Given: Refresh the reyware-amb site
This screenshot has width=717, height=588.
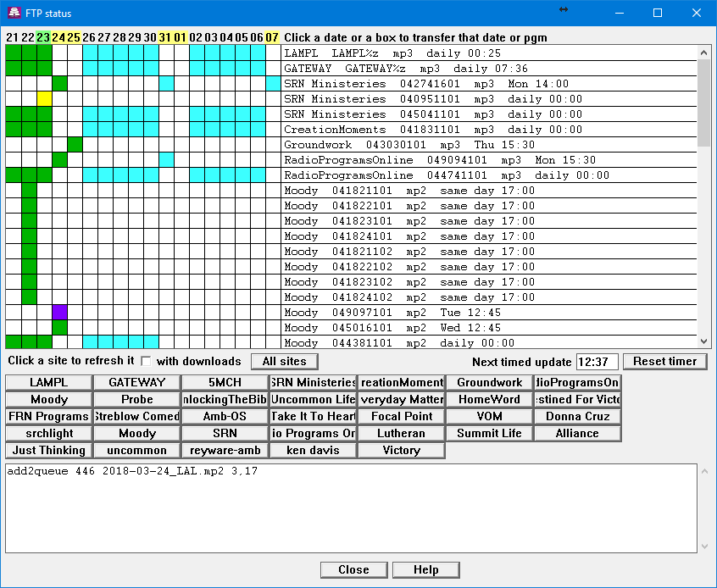Looking at the screenshot, I should [x=225, y=450].
